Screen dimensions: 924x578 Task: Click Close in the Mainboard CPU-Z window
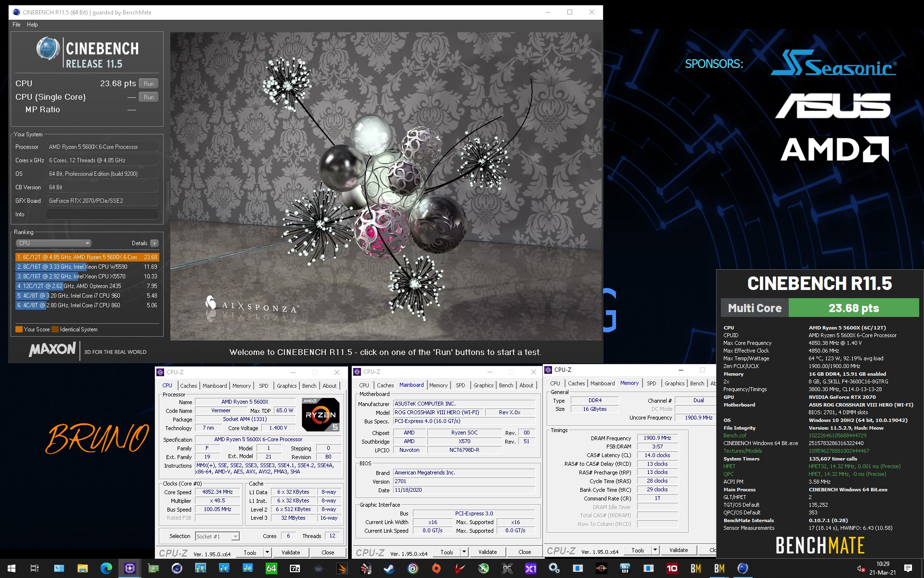[525, 552]
